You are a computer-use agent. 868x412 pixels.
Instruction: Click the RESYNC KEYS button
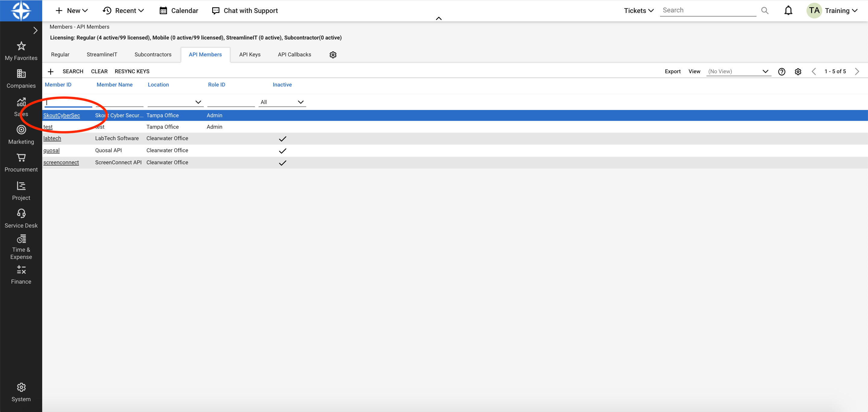pos(132,71)
